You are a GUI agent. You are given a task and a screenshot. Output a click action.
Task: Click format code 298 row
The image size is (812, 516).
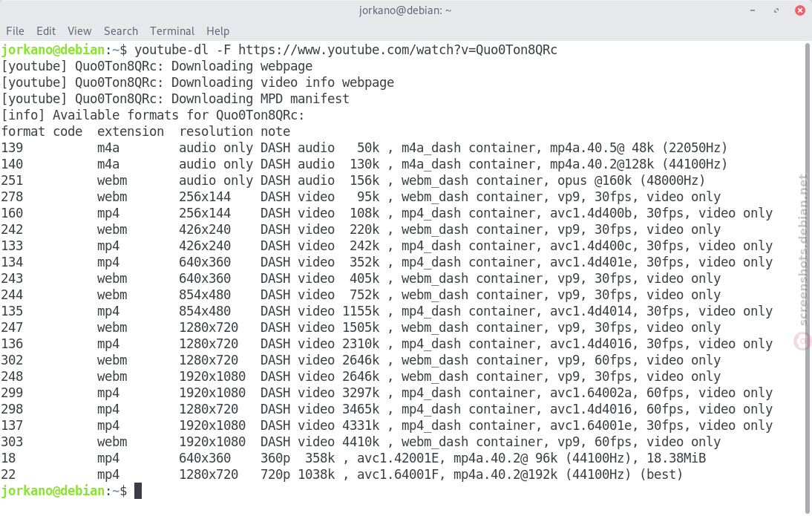(387, 409)
